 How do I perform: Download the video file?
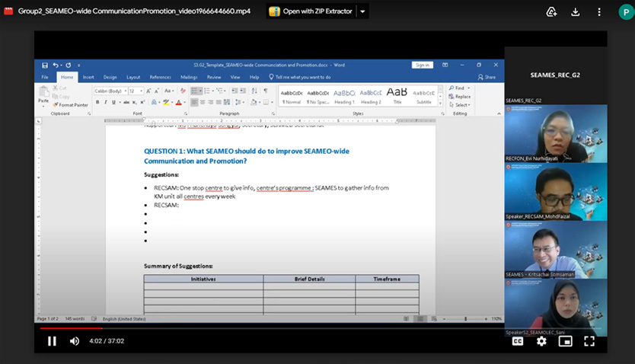(575, 11)
